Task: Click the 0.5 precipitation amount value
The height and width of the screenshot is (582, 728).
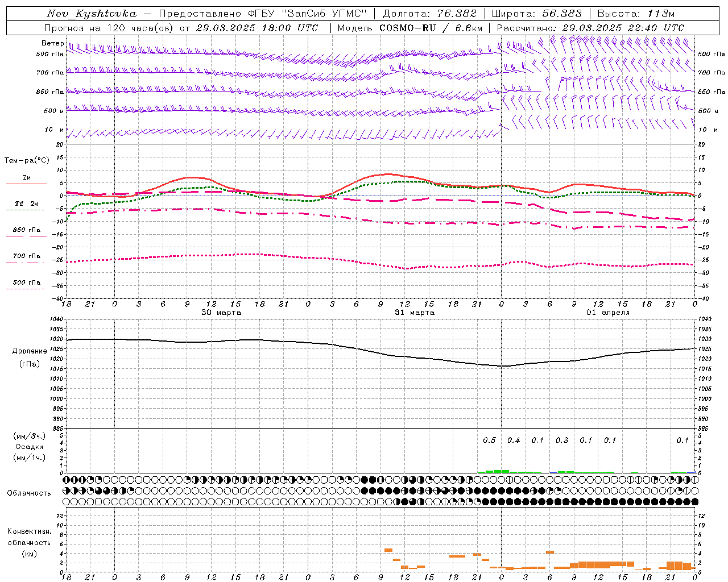Action: click(489, 440)
